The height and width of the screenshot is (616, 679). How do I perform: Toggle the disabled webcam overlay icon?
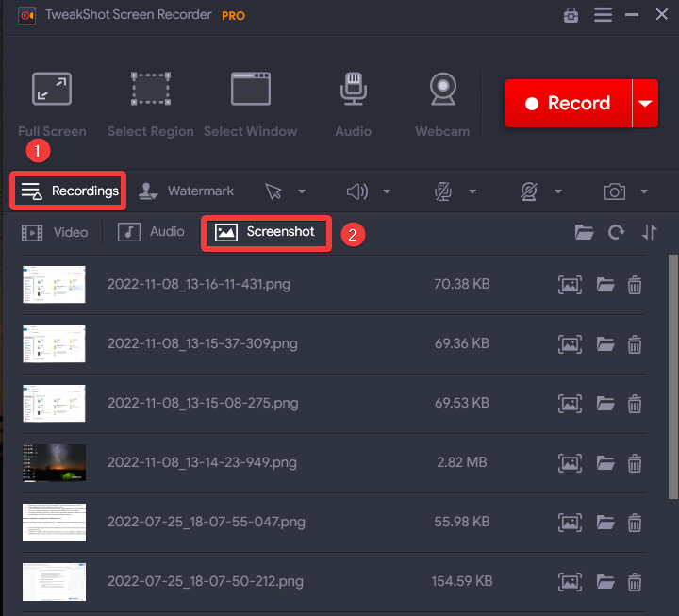click(529, 191)
